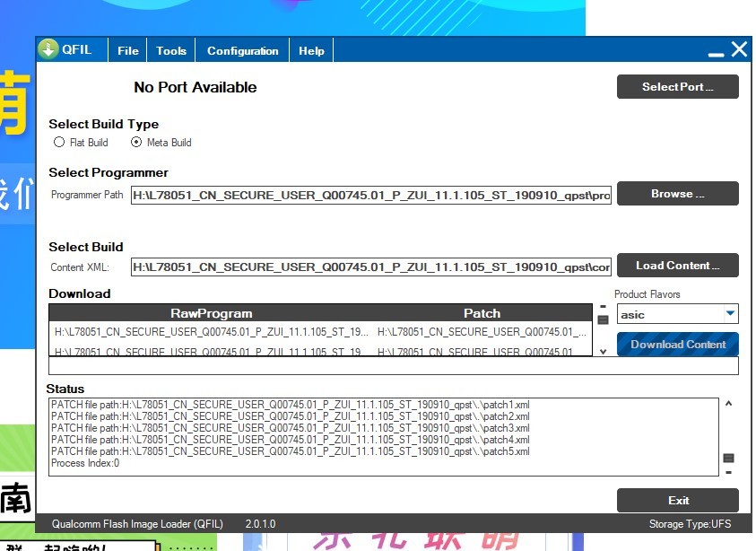Screen dimensions: 756x551
Task: Open the Tools menu
Action: (171, 50)
